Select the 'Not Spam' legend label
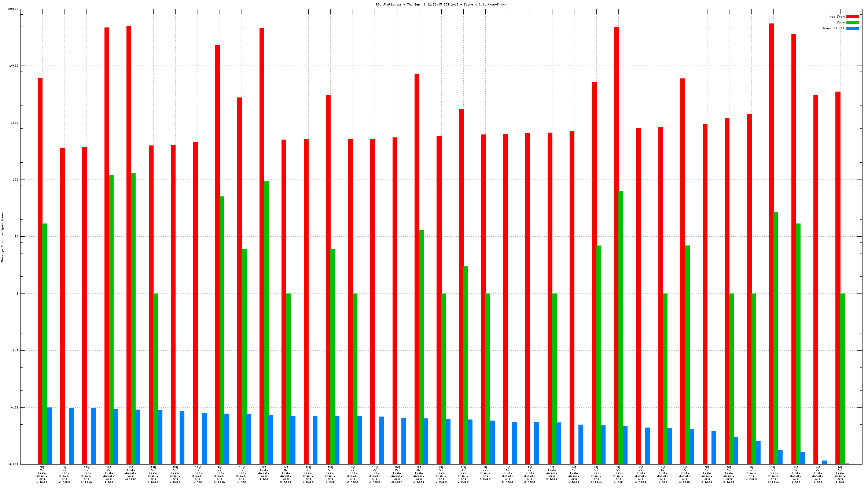 coord(837,16)
